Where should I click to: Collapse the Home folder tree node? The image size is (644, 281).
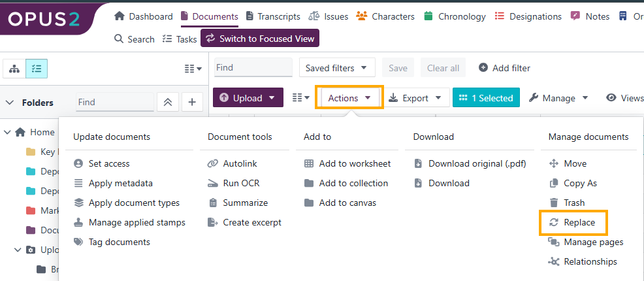7,132
